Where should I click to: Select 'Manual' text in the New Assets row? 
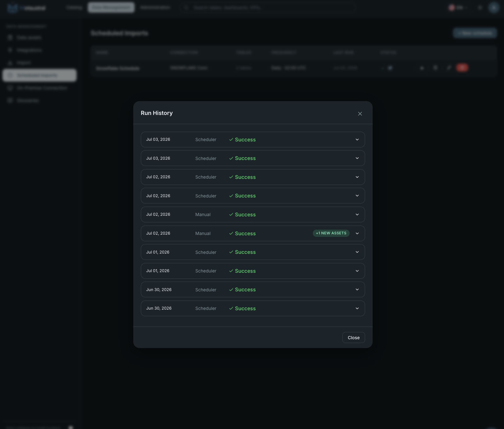point(203,233)
